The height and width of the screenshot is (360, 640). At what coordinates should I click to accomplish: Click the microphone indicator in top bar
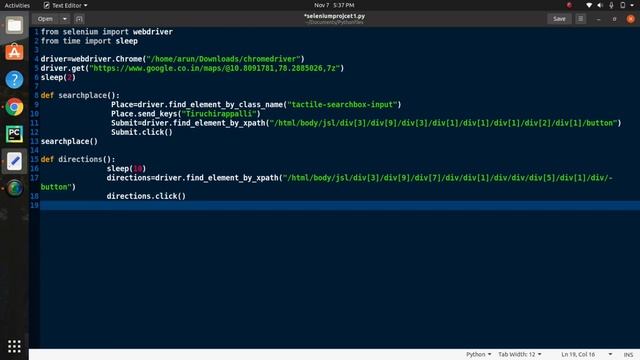point(611,5)
